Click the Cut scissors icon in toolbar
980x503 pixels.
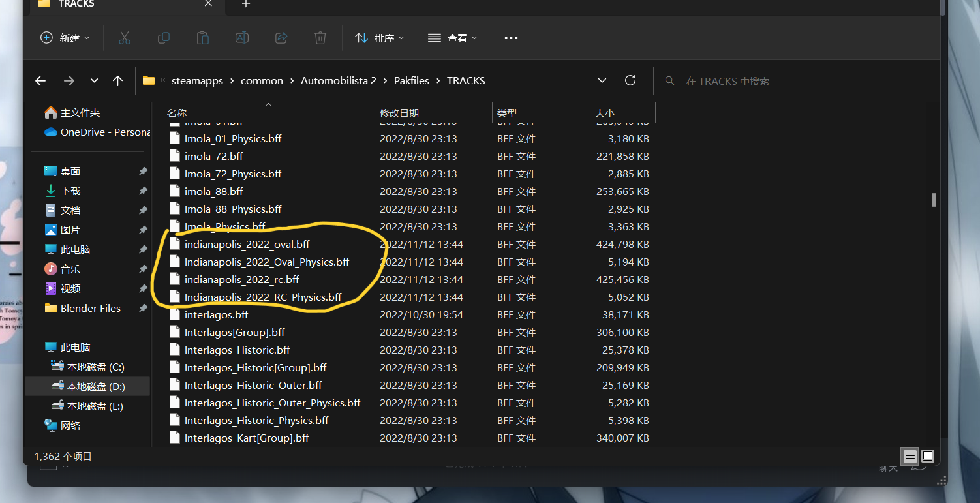tap(125, 38)
